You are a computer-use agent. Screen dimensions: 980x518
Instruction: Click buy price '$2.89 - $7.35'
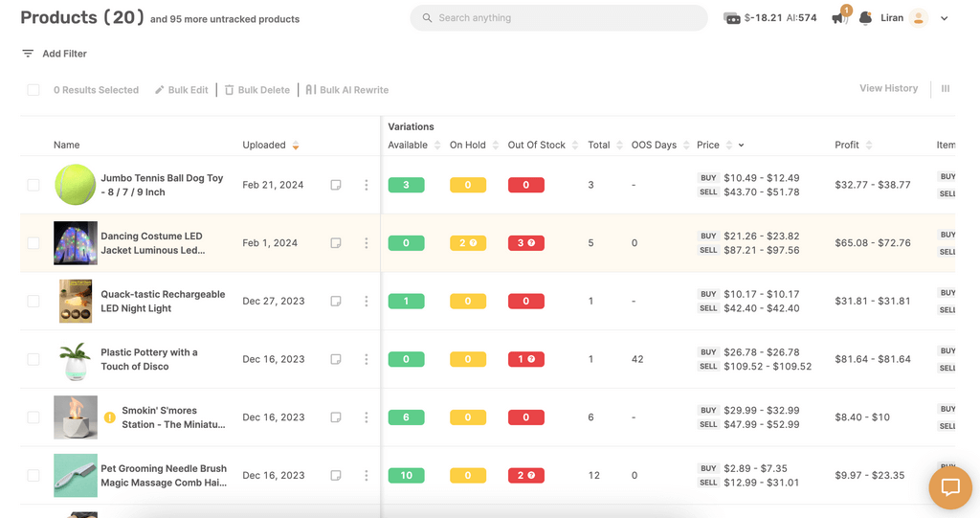click(x=755, y=468)
